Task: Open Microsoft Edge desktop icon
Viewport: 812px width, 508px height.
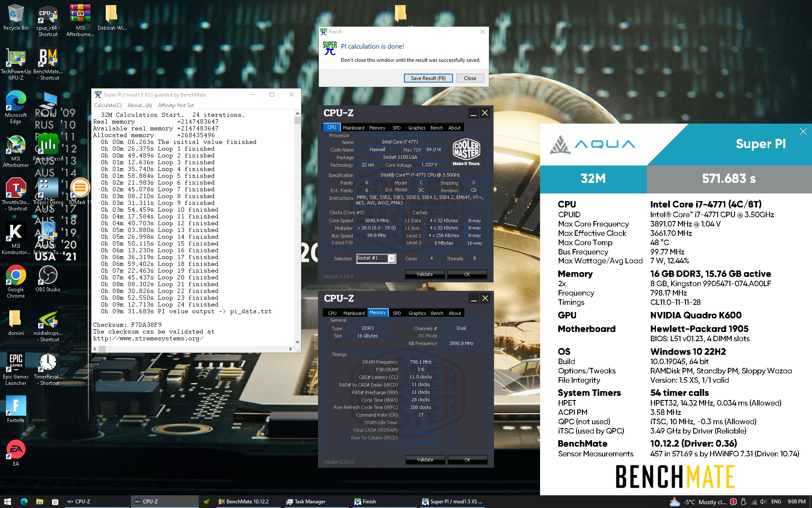Action: point(16,107)
